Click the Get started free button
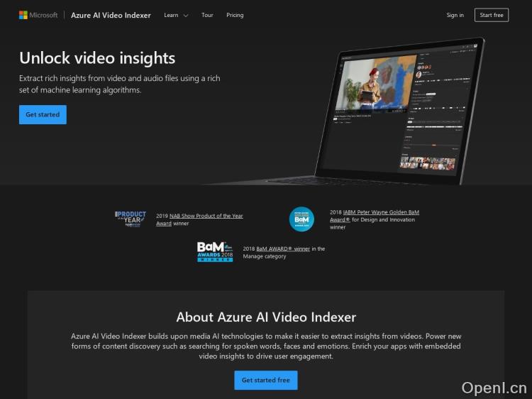532x399 pixels. click(x=266, y=380)
